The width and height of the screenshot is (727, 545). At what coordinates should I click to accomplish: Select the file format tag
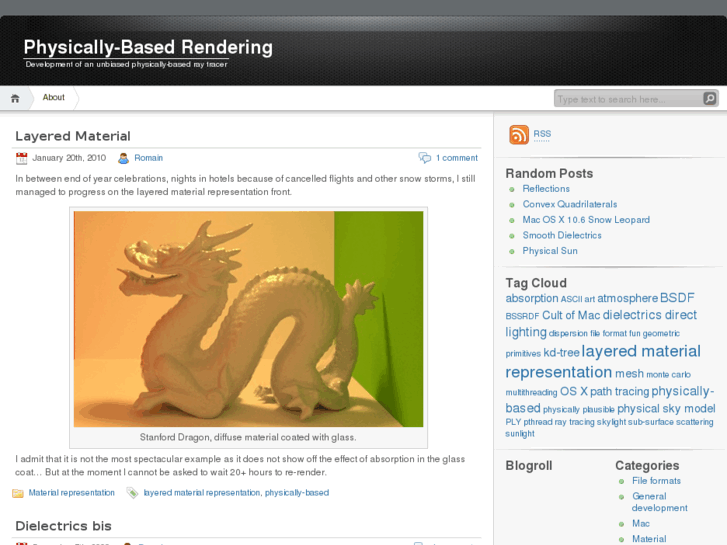608,333
